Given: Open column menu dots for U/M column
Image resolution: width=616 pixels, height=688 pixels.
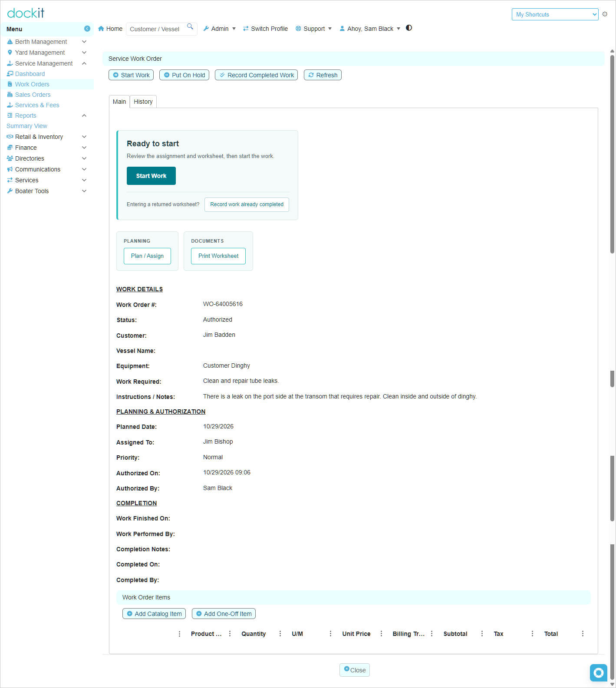Looking at the screenshot, I should point(331,634).
